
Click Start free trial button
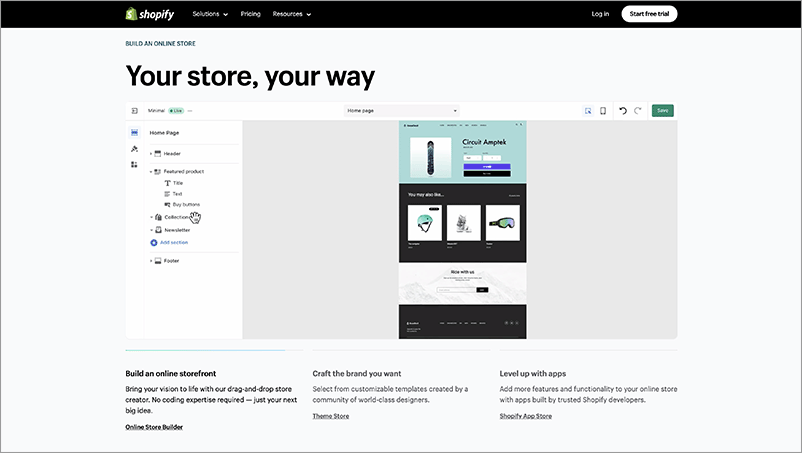(x=649, y=14)
